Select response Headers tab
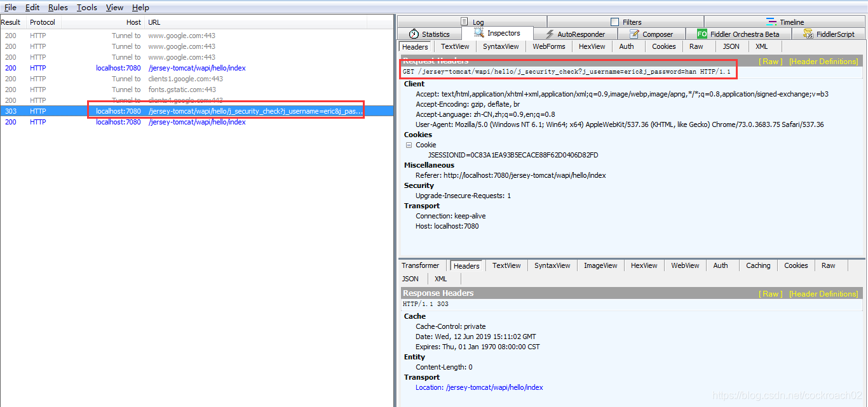This screenshot has height=407, width=868. click(x=466, y=266)
